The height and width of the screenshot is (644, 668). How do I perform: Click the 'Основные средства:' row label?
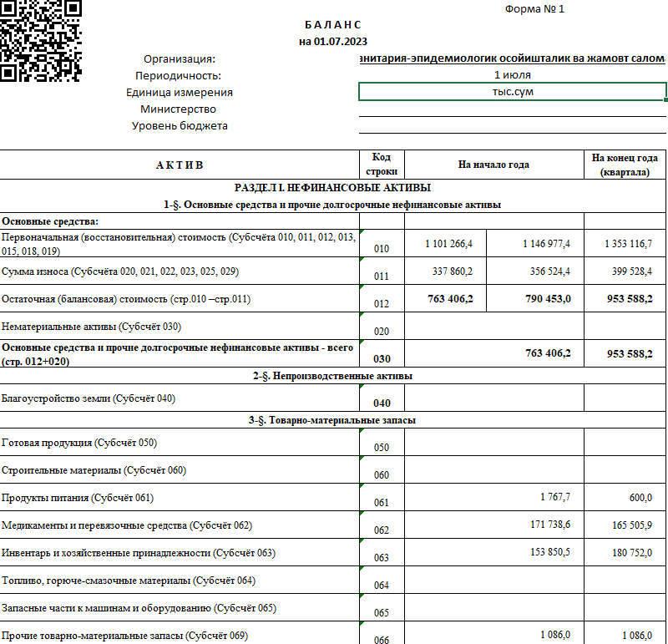50,221
